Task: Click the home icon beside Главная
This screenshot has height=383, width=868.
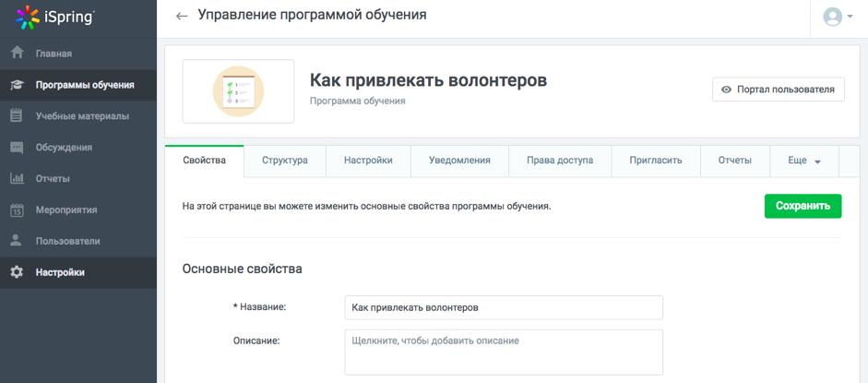Action: tap(17, 54)
